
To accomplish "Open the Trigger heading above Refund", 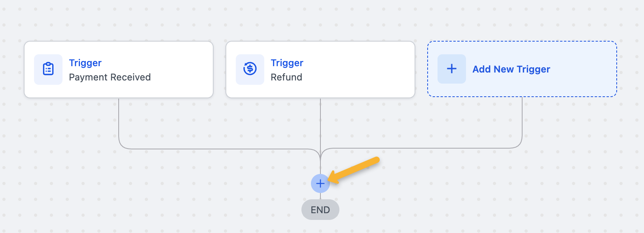I will tap(287, 63).
